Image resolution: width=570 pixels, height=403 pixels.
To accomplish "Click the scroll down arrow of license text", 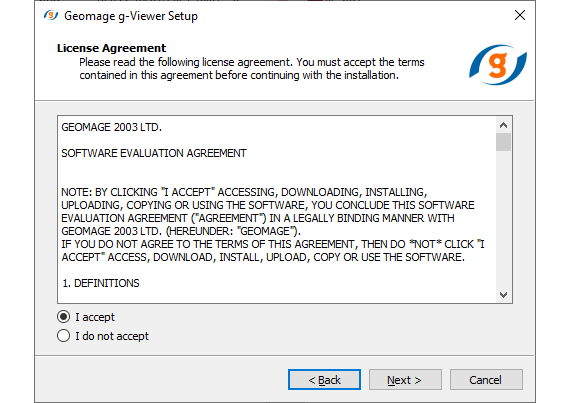I will pos(503,294).
